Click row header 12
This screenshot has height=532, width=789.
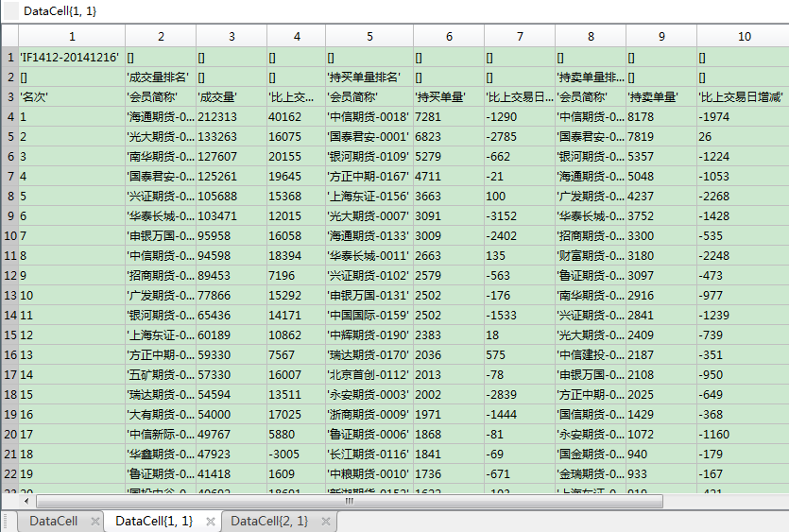click(10, 275)
